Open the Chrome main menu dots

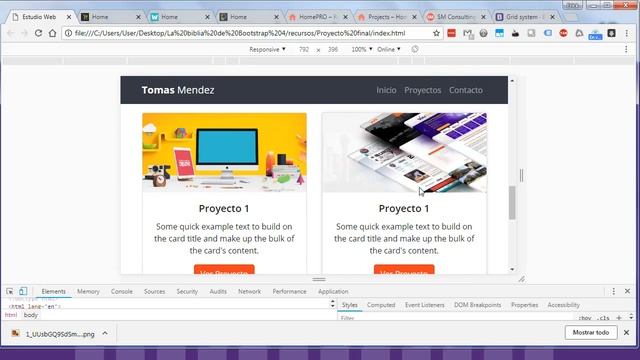coord(627,33)
